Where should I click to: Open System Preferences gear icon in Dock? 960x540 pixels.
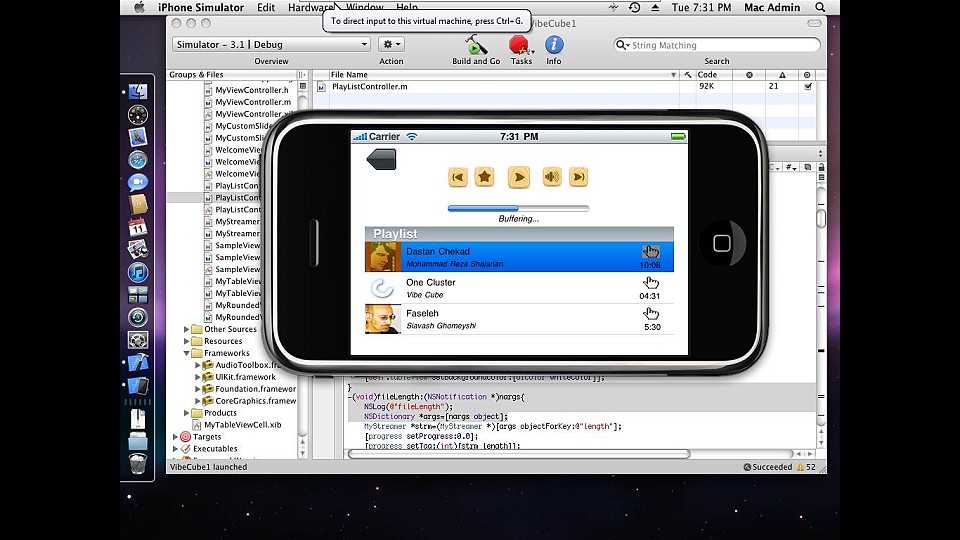[x=138, y=340]
